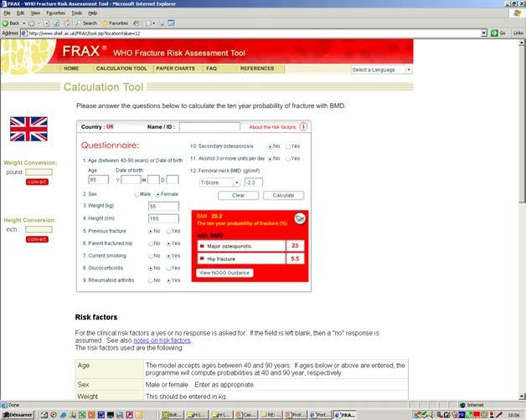Set Parent fractured hip to No
526x420 pixels.
pos(150,243)
